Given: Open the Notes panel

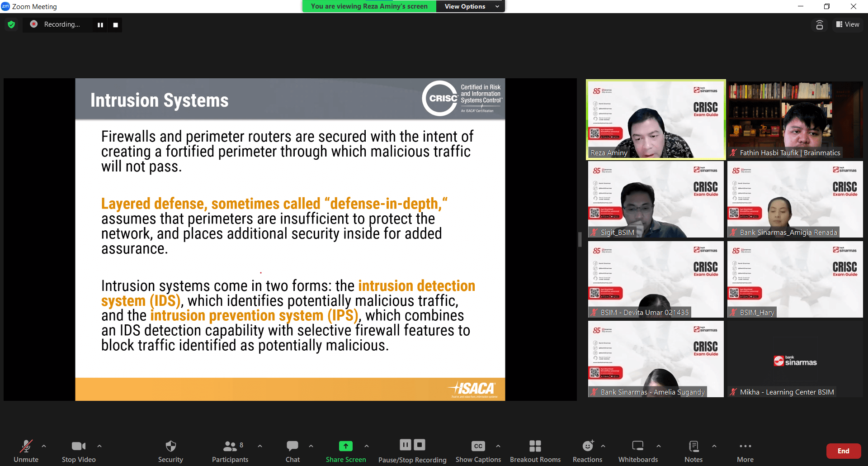Looking at the screenshot, I should [x=693, y=451].
